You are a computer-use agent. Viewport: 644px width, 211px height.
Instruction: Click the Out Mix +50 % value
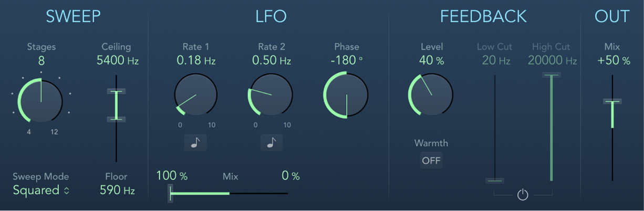coord(612,61)
